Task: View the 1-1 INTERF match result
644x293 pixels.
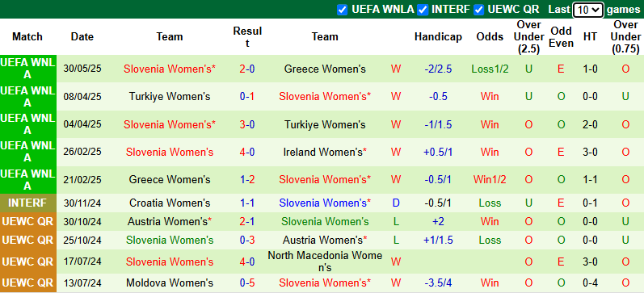Action: click(247, 203)
